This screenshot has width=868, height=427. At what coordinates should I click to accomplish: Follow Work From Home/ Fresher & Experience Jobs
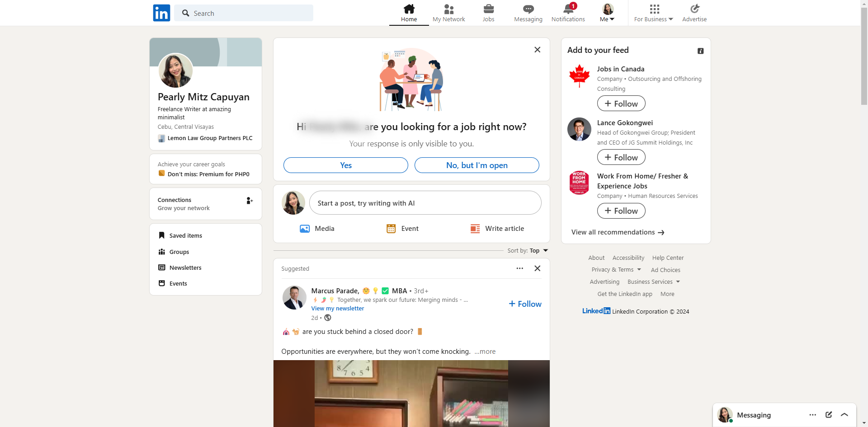pyautogui.click(x=621, y=211)
